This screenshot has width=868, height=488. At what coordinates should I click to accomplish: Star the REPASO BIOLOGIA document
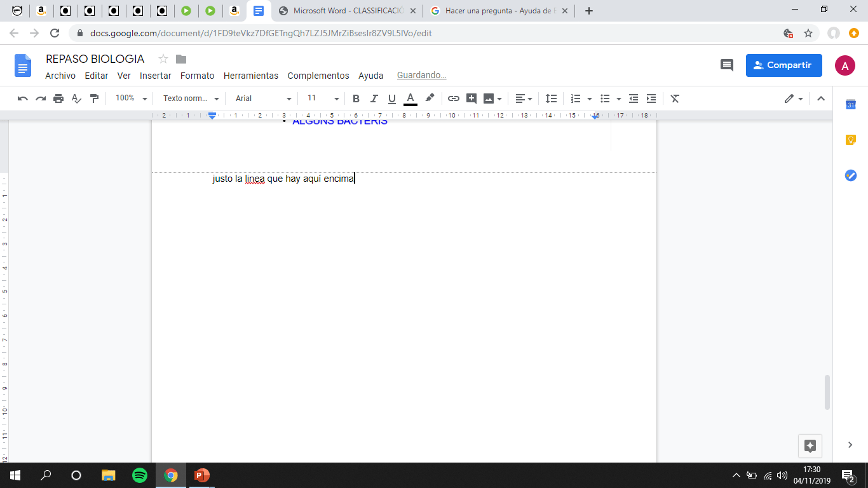point(163,59)
